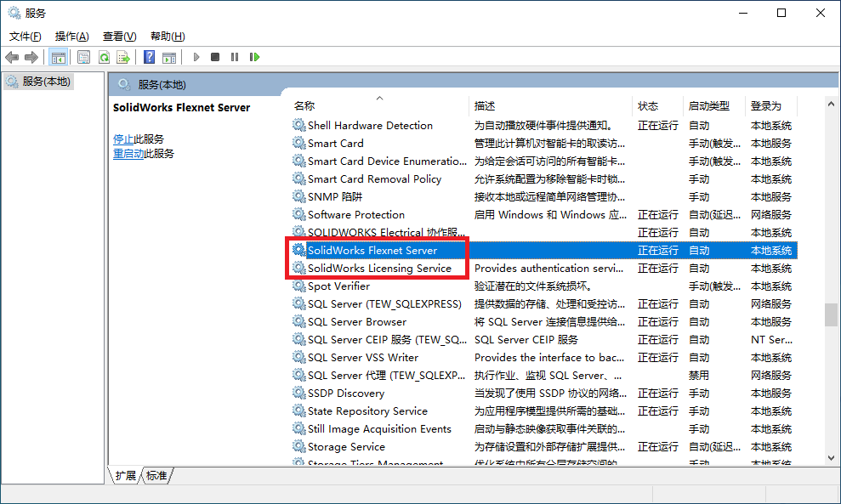The image size is (841, 504).
Task: Click the description '当发现了使用 SSDP 协议的网络...'
Action: [x=550, y=393]
